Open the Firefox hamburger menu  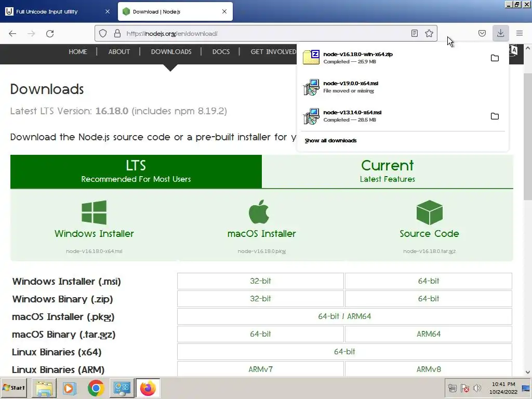click(x=520, y=33)
